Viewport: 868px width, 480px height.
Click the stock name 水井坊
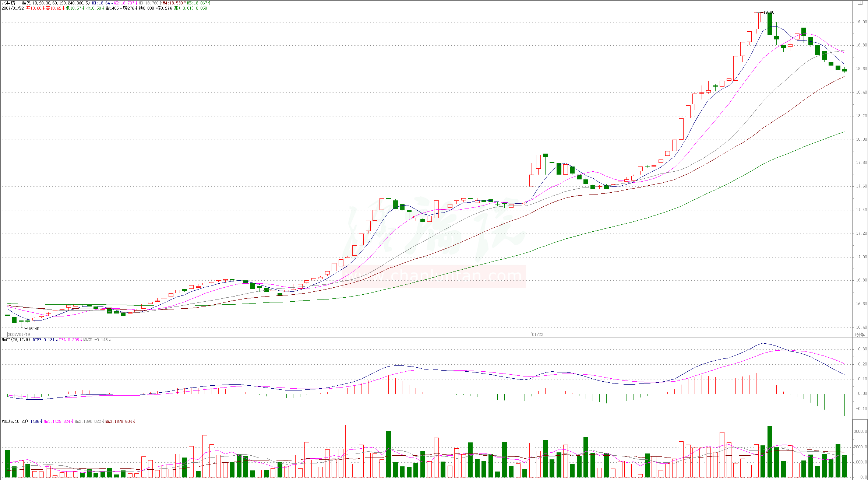tap(8, 3)
